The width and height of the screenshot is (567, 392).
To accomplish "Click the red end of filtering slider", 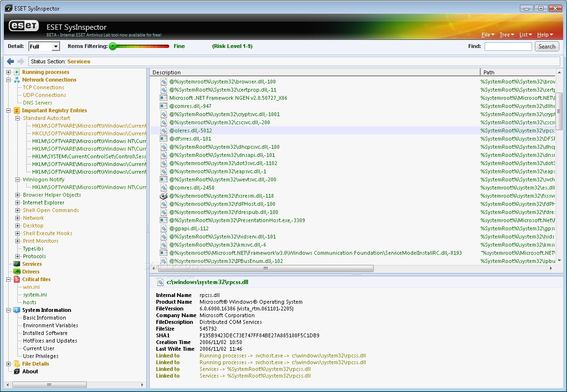I will 166,46.
